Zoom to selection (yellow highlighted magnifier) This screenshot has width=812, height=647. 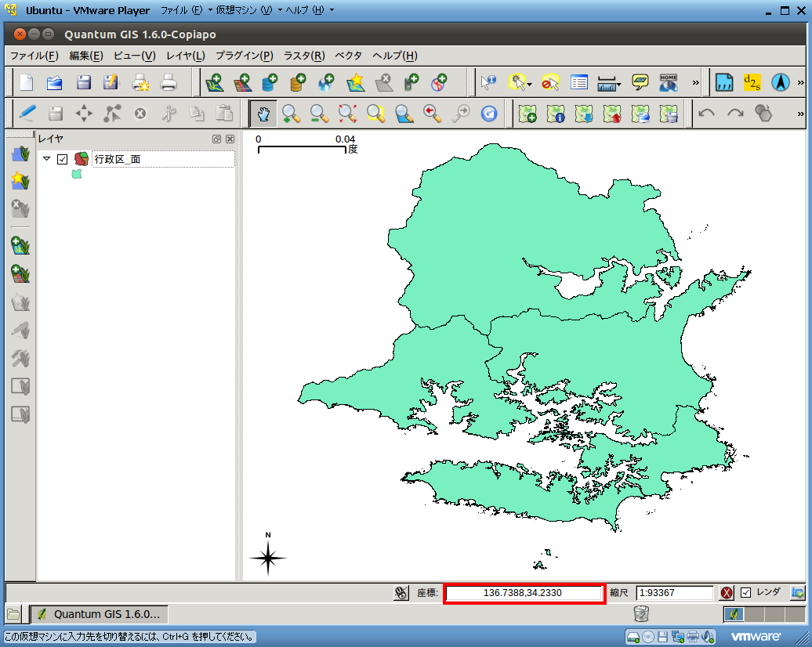pyautogui.click(x=376, y=114)
